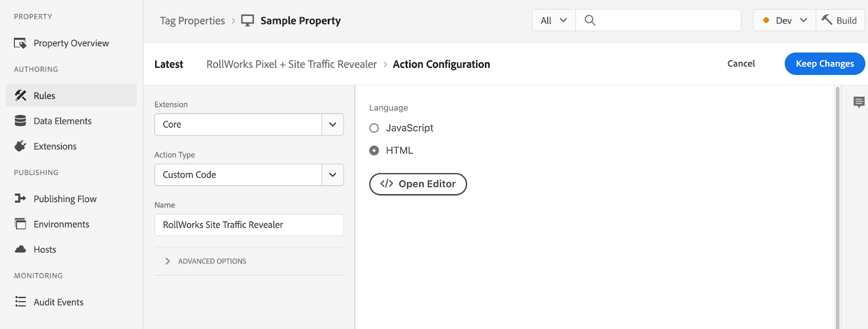The image size is (868, 329).
Task: Open the comments panel icon at right
Action: click(859, 102)
